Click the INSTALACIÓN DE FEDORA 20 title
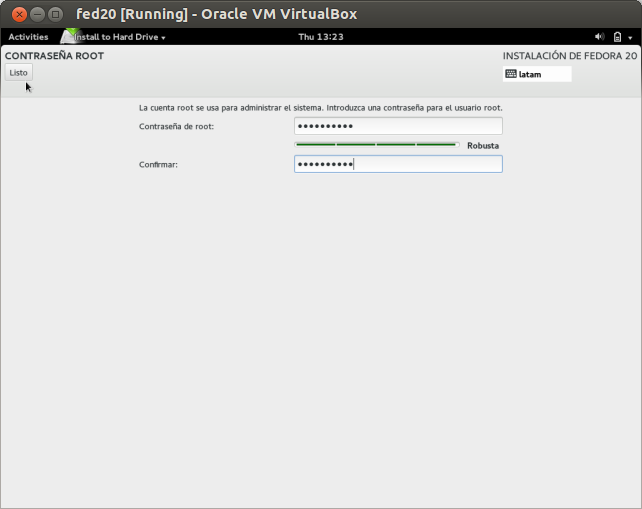 570,56
